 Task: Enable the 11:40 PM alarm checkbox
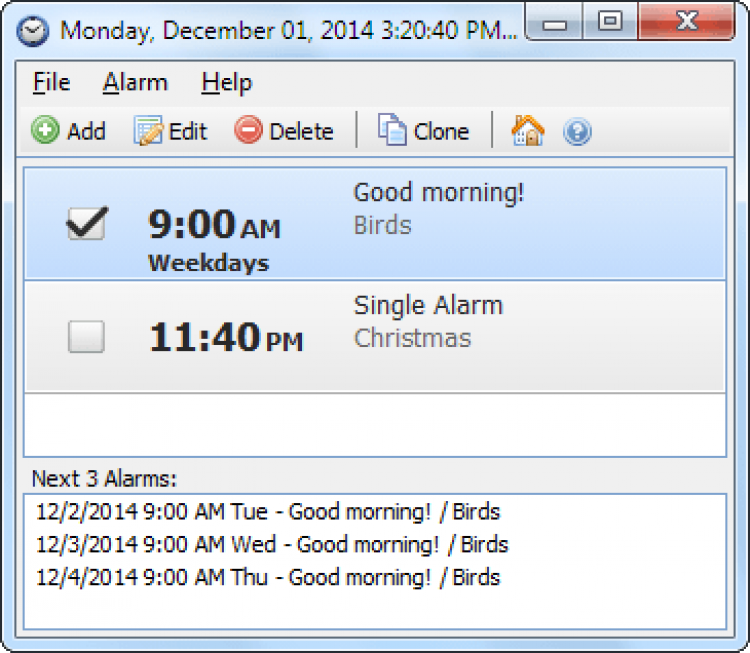pyautogui.click(x=86, y=337)
